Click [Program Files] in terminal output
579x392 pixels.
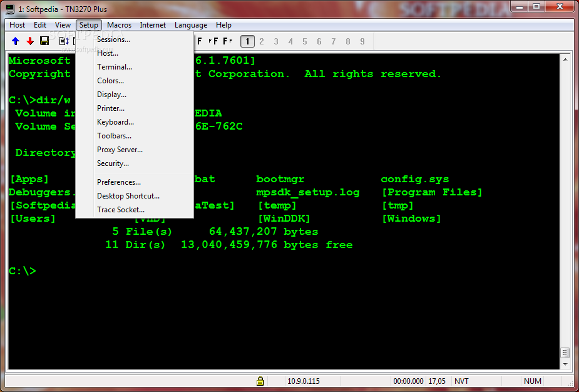(x=432, y=192)
